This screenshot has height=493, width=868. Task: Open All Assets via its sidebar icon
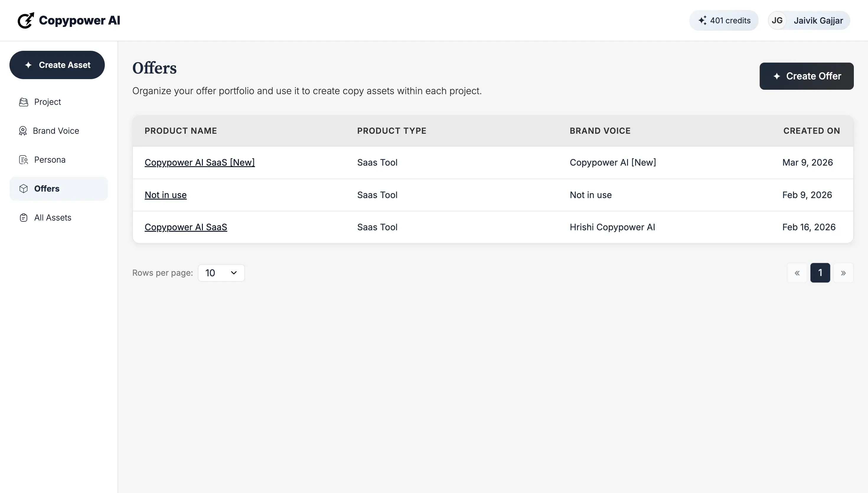coord(23,217)
